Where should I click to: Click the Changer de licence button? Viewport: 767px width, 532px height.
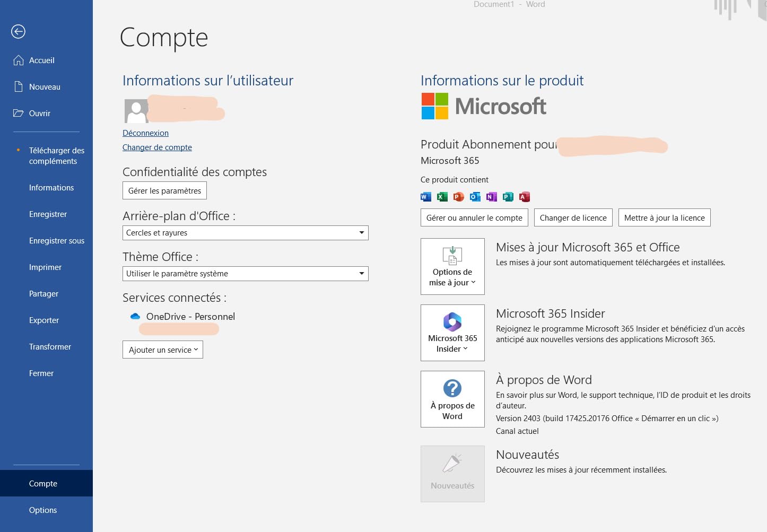[x=573, y=217]
